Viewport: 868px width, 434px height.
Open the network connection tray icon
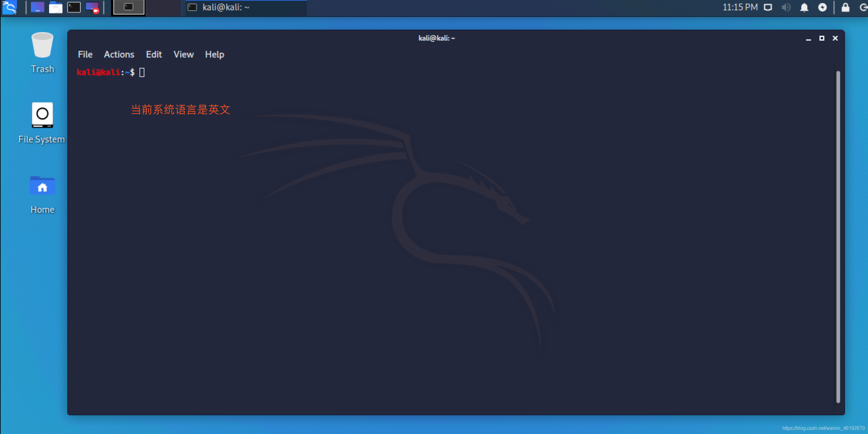click(768, 7)
